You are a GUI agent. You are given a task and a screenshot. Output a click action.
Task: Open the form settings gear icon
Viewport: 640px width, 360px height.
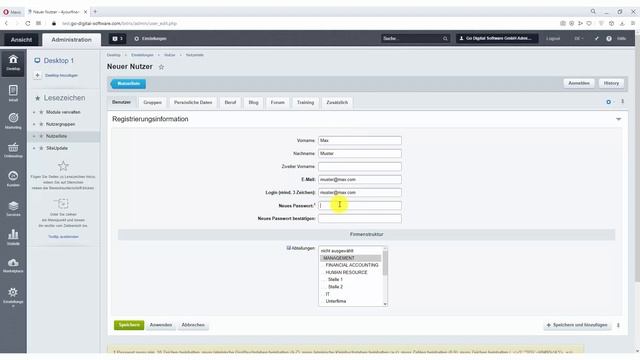point(609,102)
